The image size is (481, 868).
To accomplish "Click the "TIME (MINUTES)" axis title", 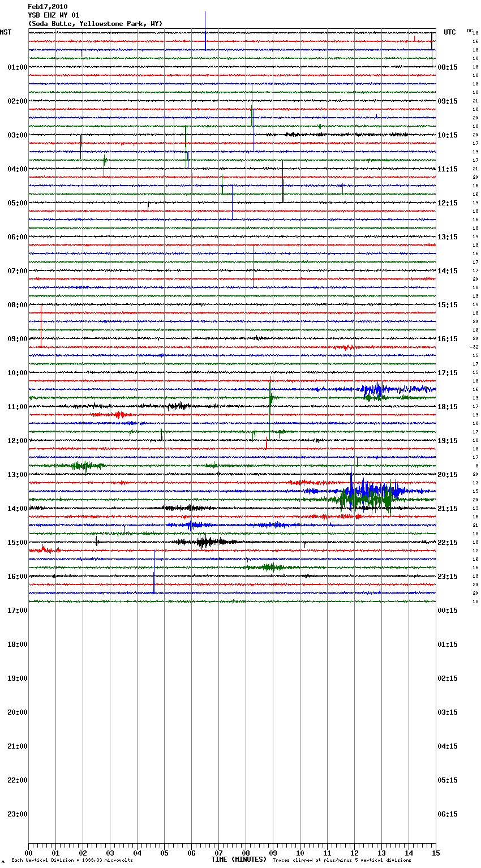I will [x=239, y=860].
